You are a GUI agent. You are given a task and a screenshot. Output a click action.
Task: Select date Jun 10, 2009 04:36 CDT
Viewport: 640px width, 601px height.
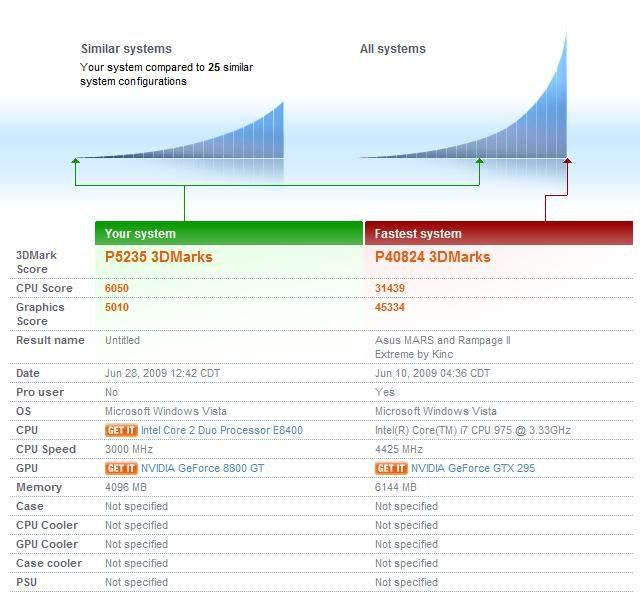coord(433,374)
